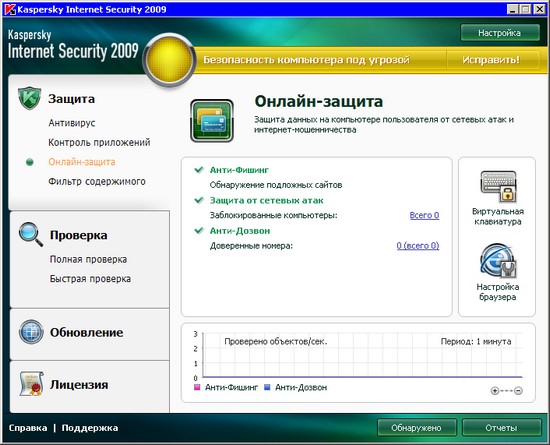
Task: Click the globe Обновление icon
Action: pyautogui.click(x=31, y=332)
